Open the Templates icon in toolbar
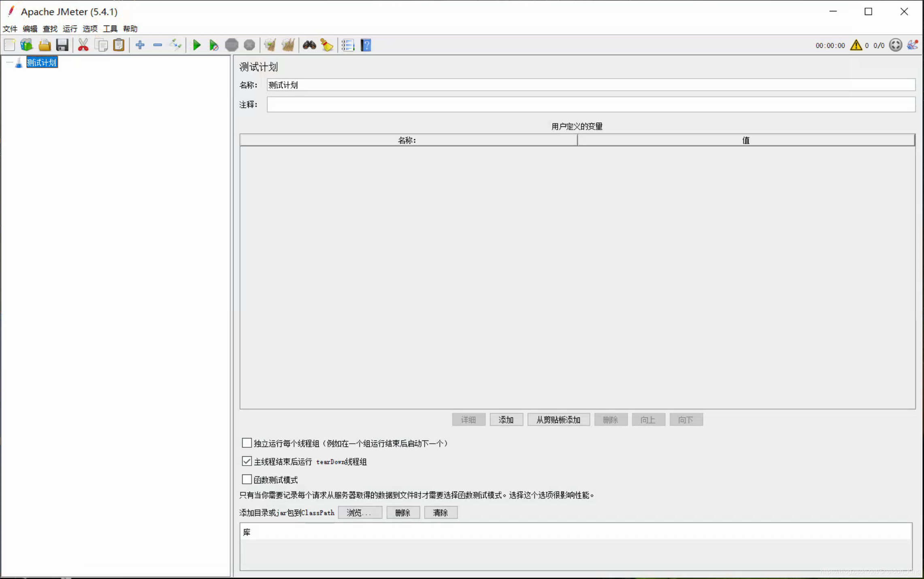Image resolution: width=924 pixels, height=579 pixels. (x=27, y=45)
